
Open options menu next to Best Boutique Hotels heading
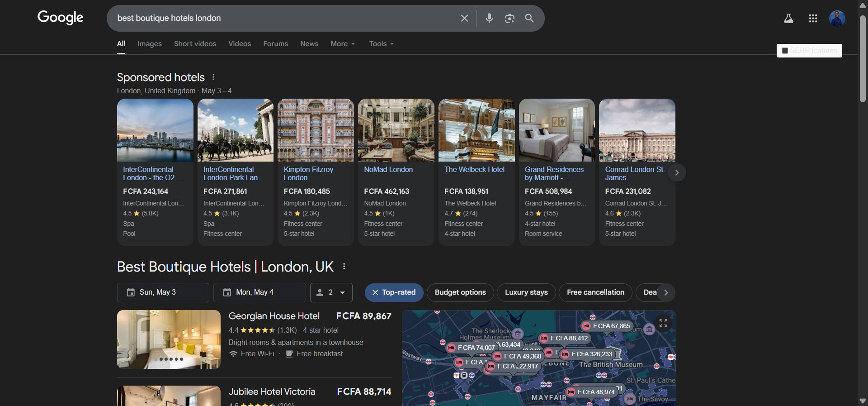click(x=344, y=267)
